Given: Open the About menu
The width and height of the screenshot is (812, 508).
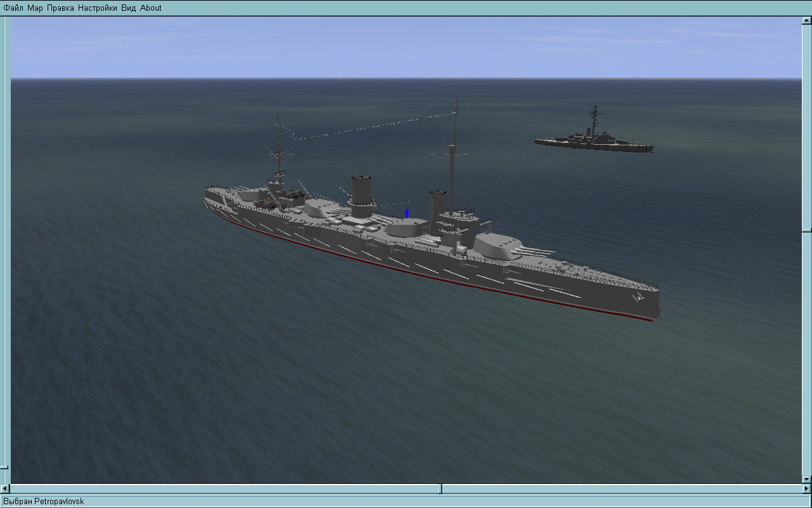Looking at the screenshot, I should point(150,8).
